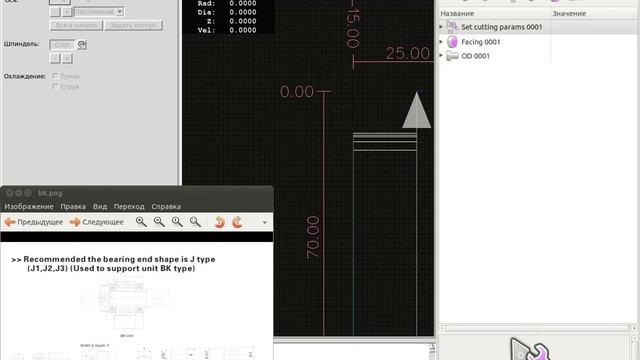The width and height of the screenshot is (640, 360).
Task: Open the Справка menu
Action: point(166,207)
